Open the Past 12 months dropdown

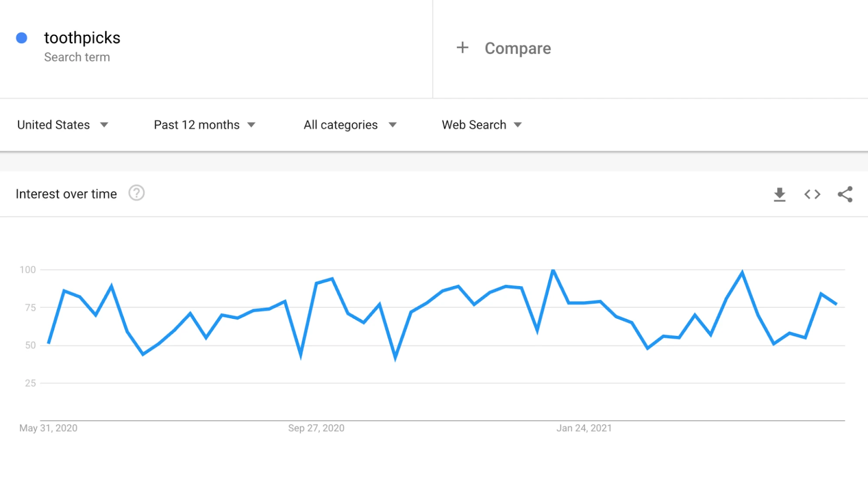point(205,125)
